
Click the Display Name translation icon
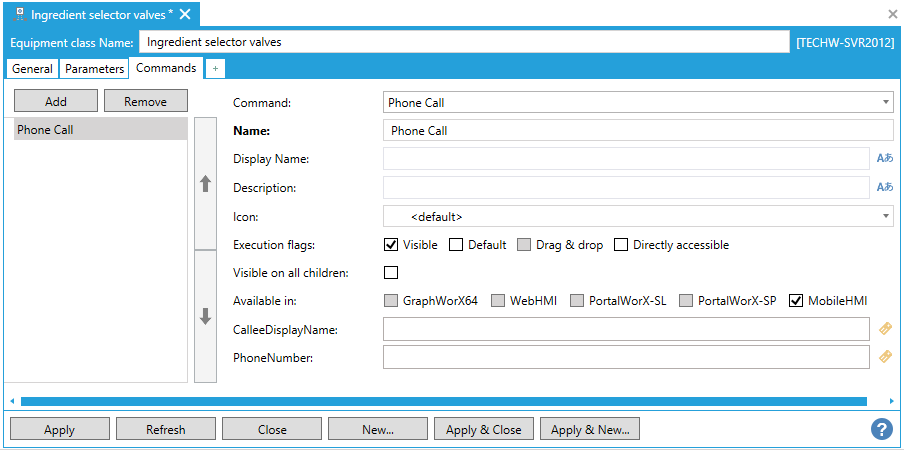coord(884,158)
